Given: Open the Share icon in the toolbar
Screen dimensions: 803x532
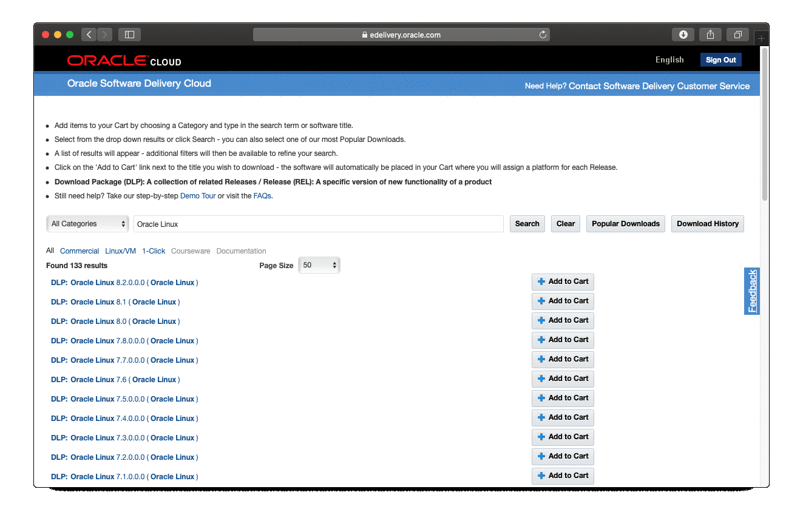Looking at the screenshot, I should coord(710,35).
